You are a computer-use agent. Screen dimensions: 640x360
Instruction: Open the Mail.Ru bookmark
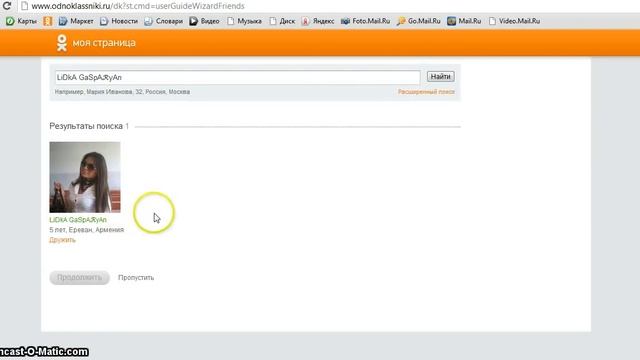(x=464, y=21)
